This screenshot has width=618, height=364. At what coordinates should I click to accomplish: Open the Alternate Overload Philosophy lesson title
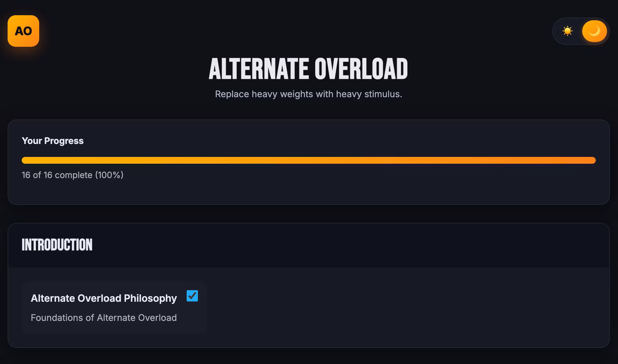click(x=104, y=298)
